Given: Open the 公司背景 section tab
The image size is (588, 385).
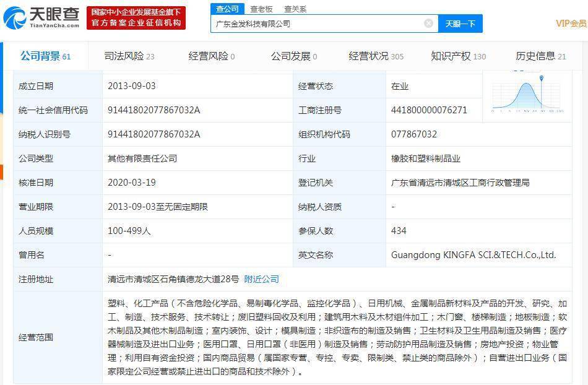Looking at the screenshot, I should (45, 56).
